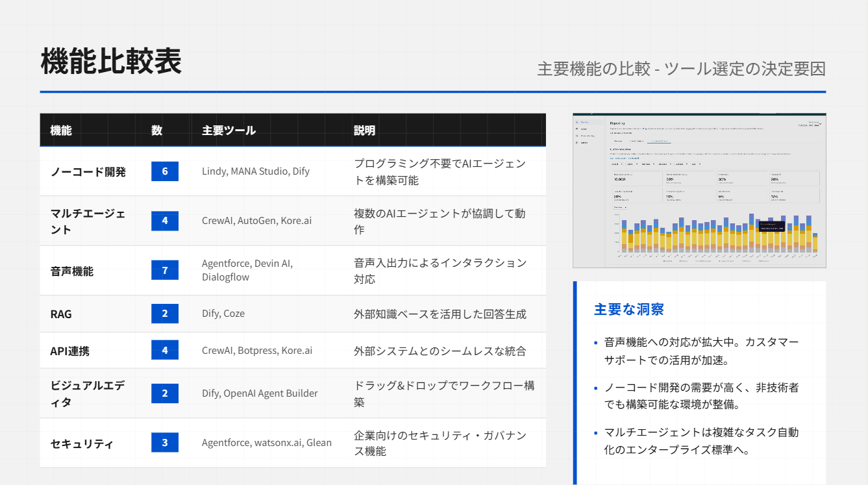868x485 pixels.
Task: Select the underlined active tab in the dashboard screenshot
Action: point(660,140)
